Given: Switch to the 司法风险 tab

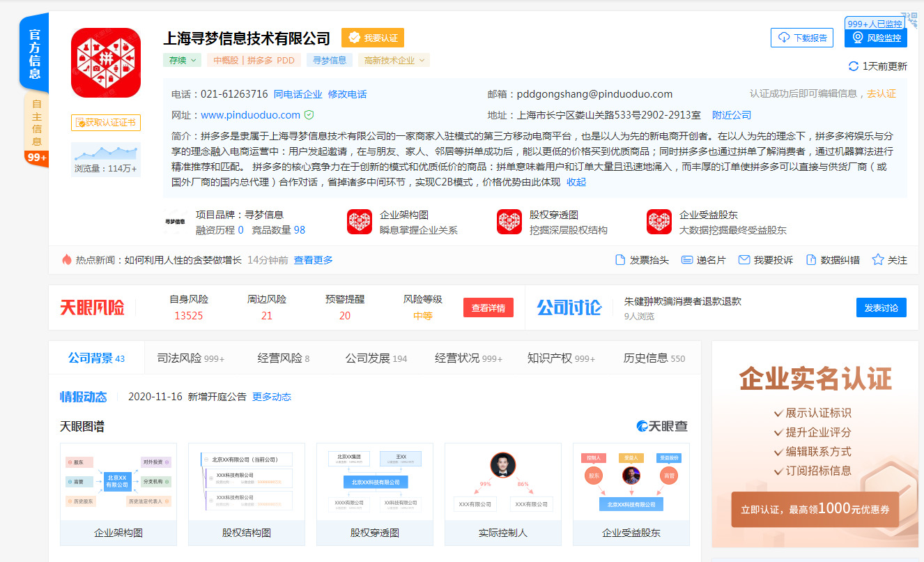Looking at the screenshot, I should pyautogui.click(x=191, y=358).
